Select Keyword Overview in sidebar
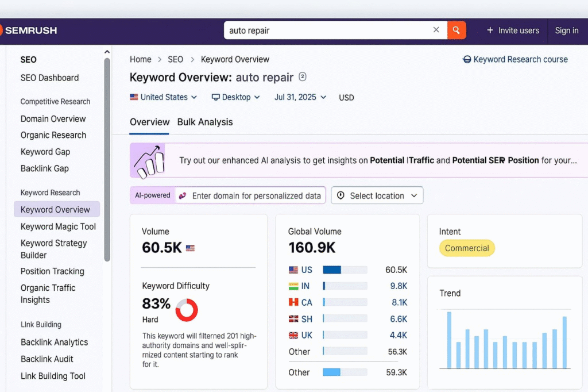The width and height of the screenshot is (588, 392). [x=57, y=209]
